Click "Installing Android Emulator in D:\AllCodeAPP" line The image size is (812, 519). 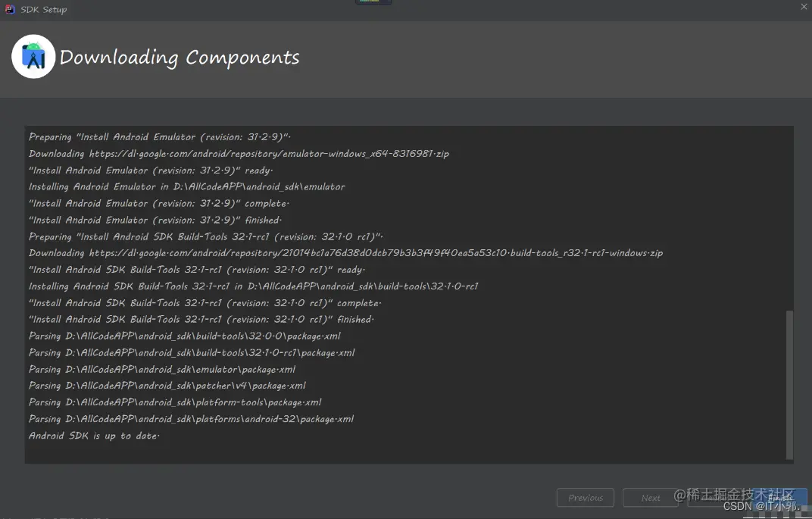186,187
